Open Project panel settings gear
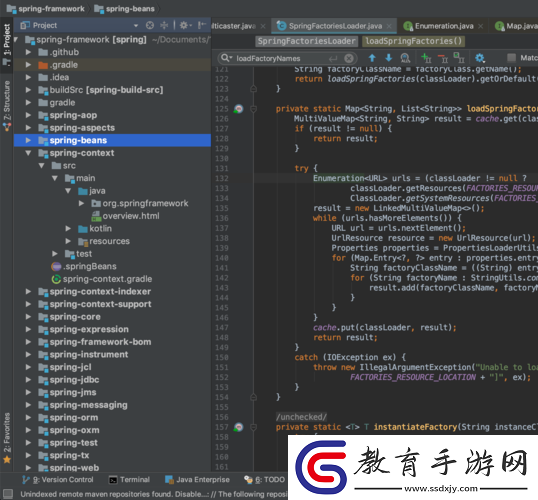 184,25
